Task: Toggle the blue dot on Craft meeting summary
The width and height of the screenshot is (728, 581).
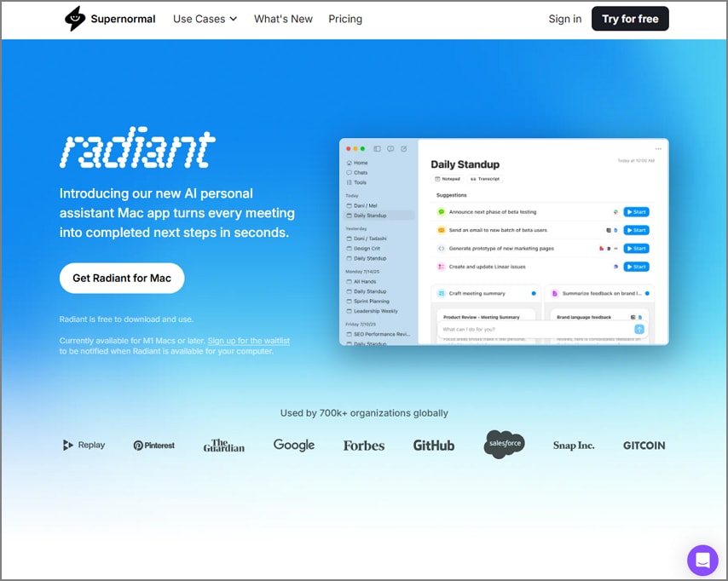Action: (534, 293)
